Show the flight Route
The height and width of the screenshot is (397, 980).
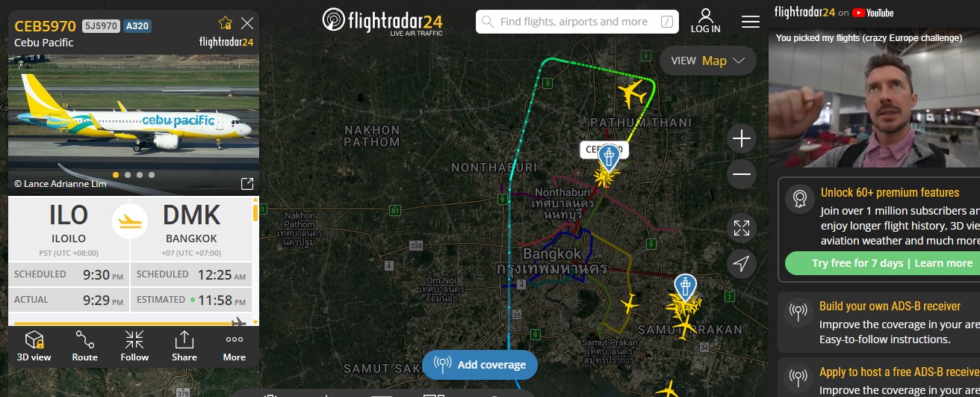[x=84, y=346]
